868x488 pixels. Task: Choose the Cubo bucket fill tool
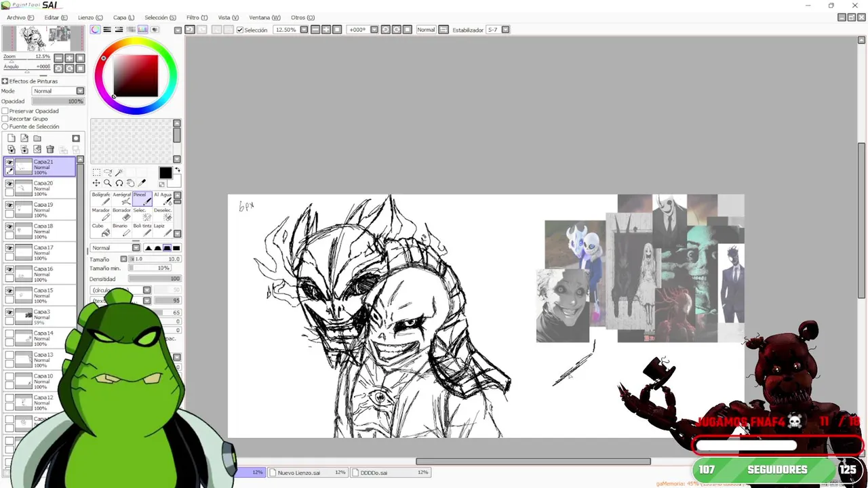[x=101, y=230]
